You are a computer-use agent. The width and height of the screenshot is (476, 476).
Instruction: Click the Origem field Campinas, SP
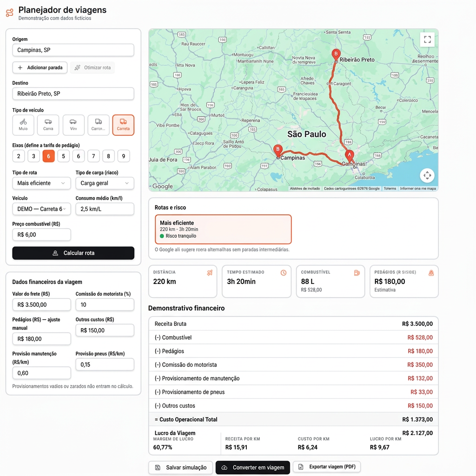pos(73,50)
